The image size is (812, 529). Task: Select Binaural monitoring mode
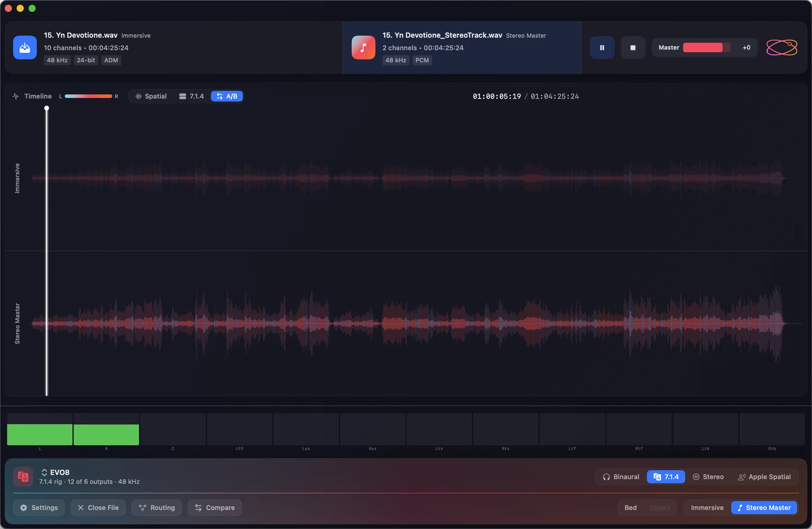point(621,477)
